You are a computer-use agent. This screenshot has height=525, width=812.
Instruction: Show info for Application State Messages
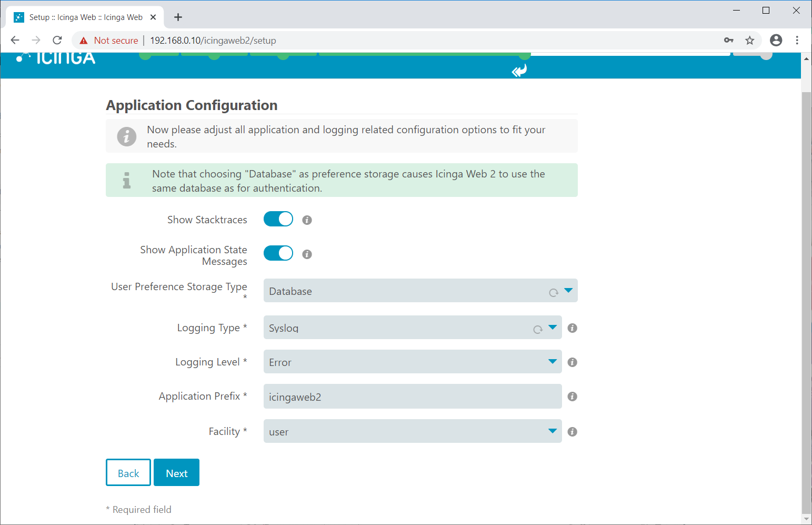tap(307, 254)
